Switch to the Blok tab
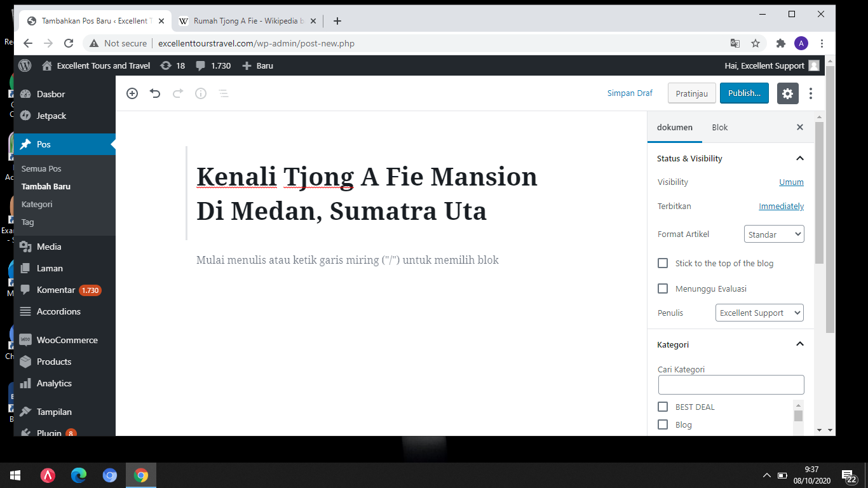868x488 pixels. coord(720,127)
